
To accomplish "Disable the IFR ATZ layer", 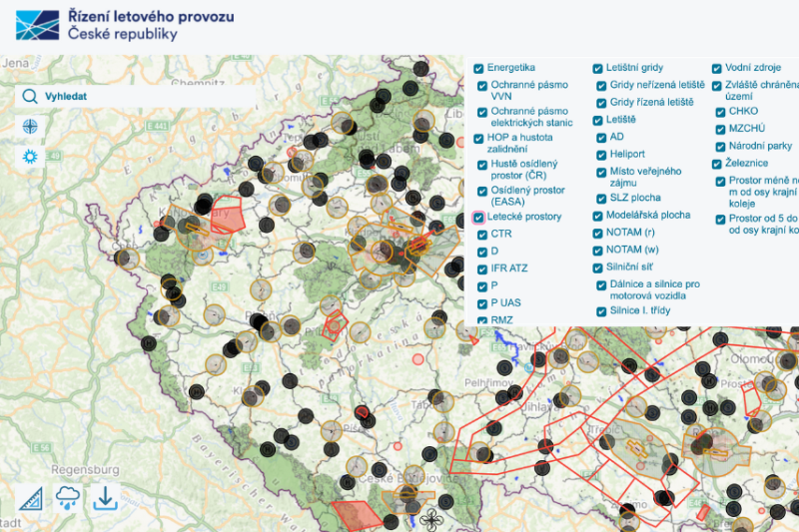I will (482, 269).
